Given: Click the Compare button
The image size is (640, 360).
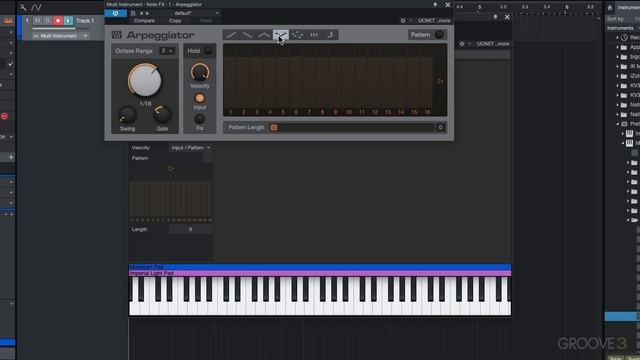Looking at the screenshot, I should [144, 21].
